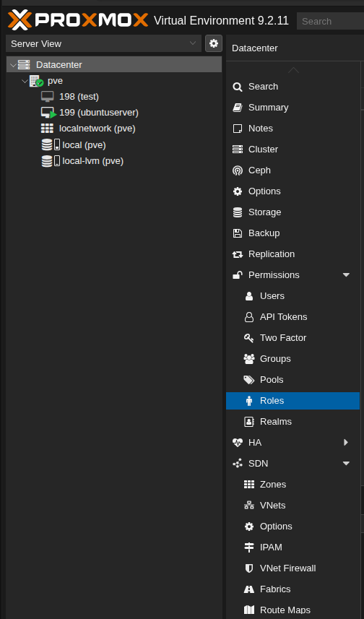364x619 pixels.
Task: Click the heartbeat icon for HA
Action: point(238,443)
